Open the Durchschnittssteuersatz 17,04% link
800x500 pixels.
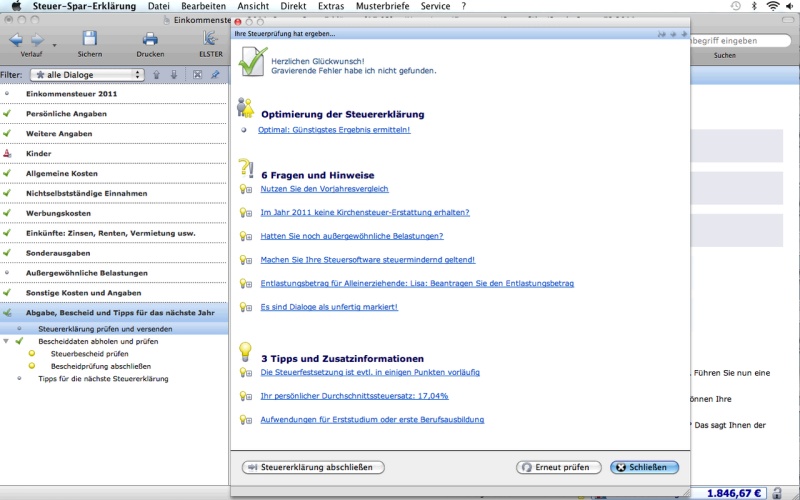point(354,396)
